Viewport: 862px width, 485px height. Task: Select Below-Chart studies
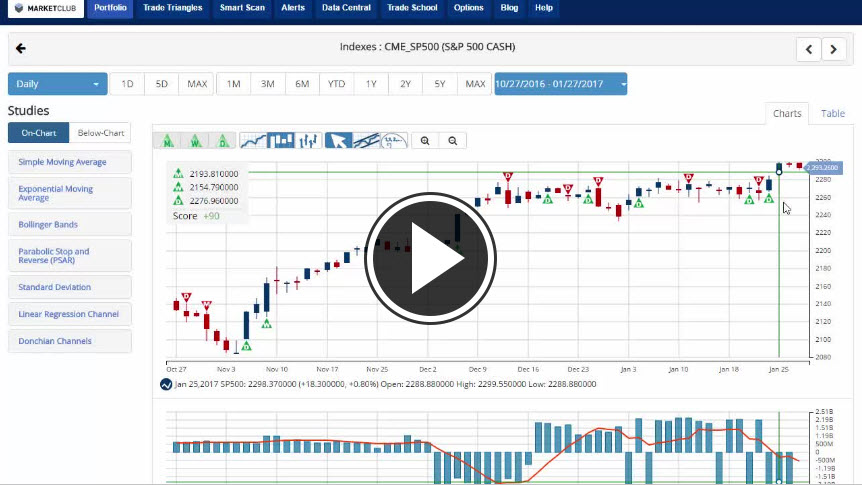click(x=101, y=133)
